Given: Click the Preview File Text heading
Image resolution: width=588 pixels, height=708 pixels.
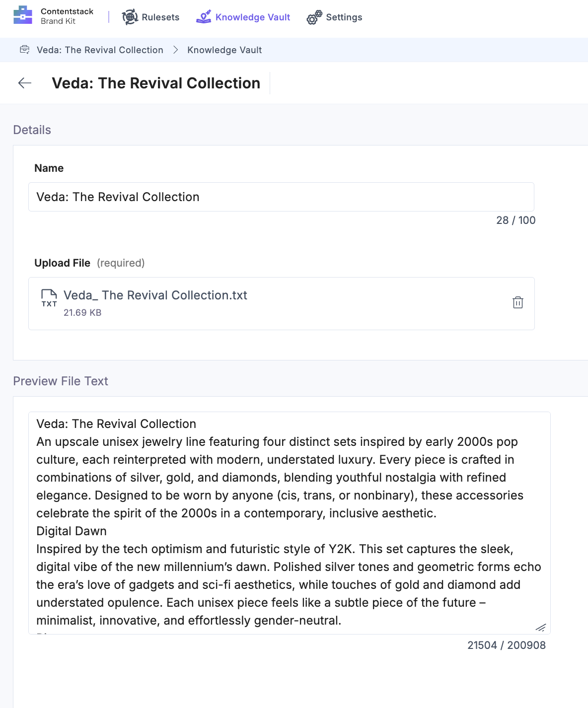Looking at the screenshot, I should [60, 381].
